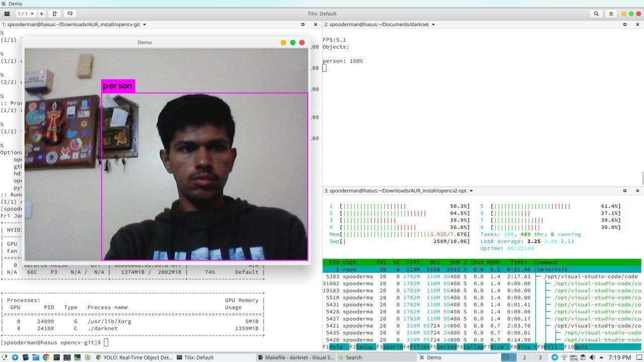Click the 'person: 100%' output text

[x=343, y=61]
